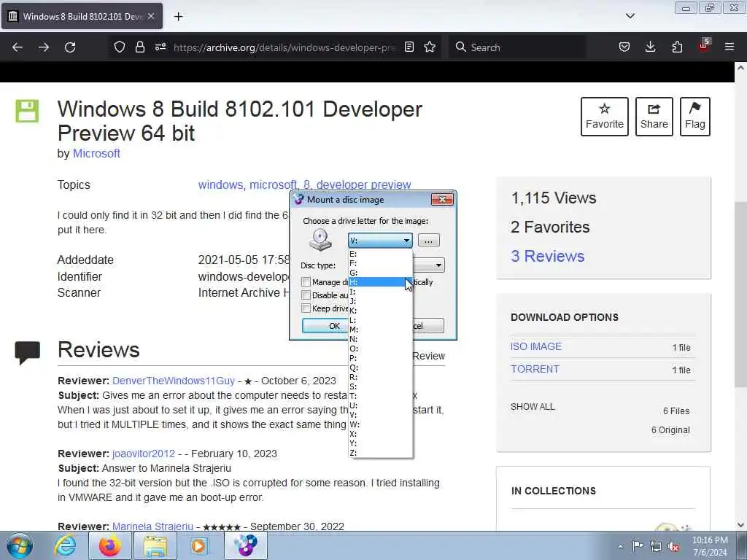
Task: Select drive letter Z: from list
Action: [380, 453]
